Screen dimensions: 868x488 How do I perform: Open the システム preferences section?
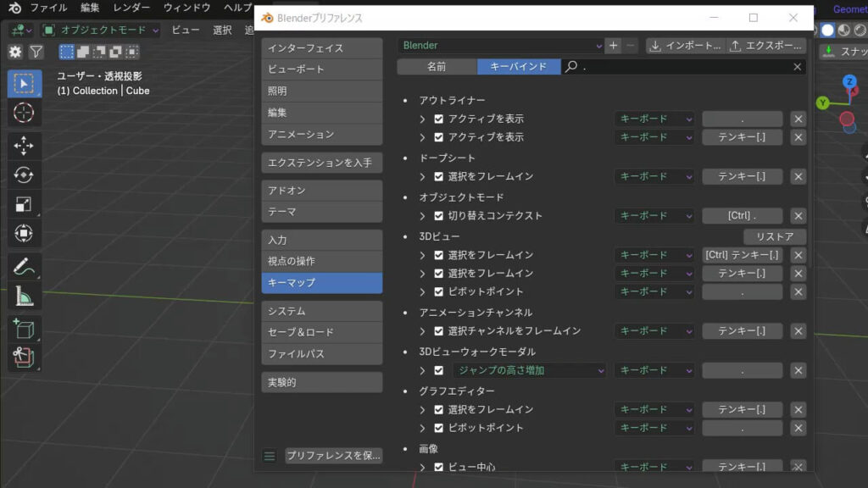click(x=321, y=312)
